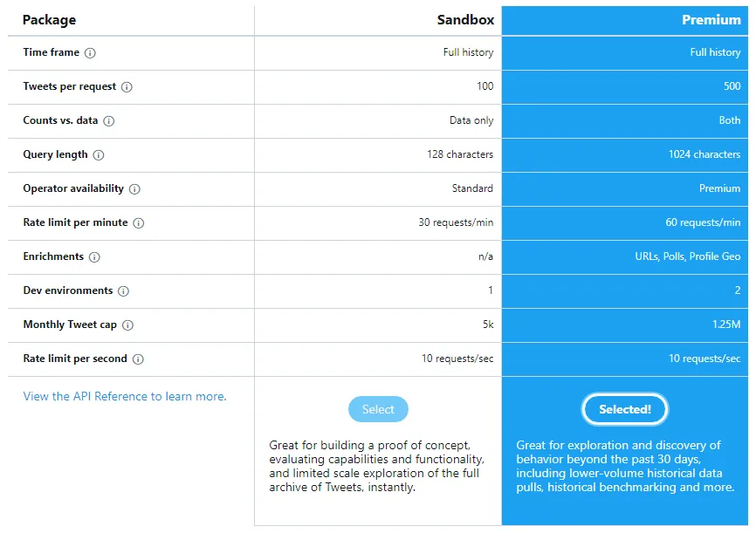The image size is (756, 533).
Task: Show Dev environments info icon
Action: (x=123, y=291)
